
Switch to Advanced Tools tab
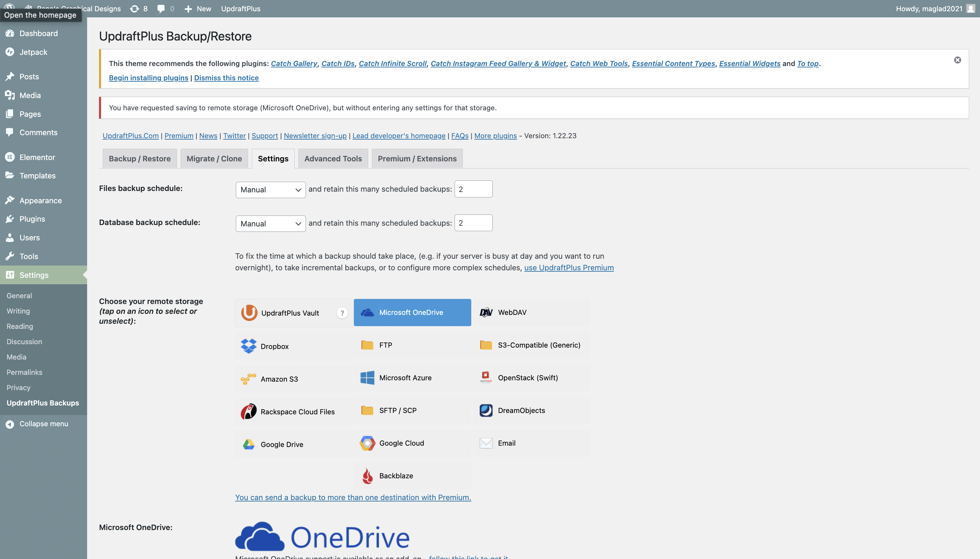333,159
